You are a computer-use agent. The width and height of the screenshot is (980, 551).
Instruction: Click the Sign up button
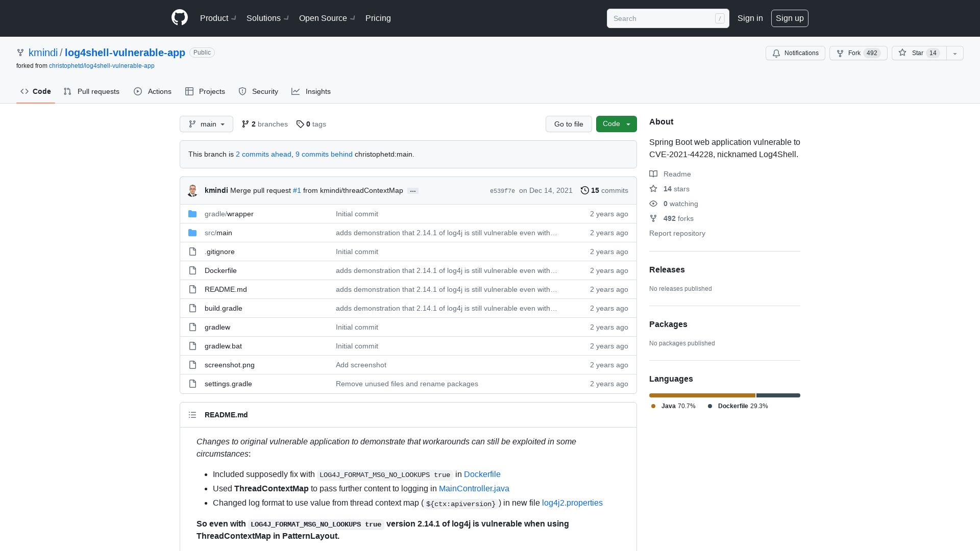(790, 18)
